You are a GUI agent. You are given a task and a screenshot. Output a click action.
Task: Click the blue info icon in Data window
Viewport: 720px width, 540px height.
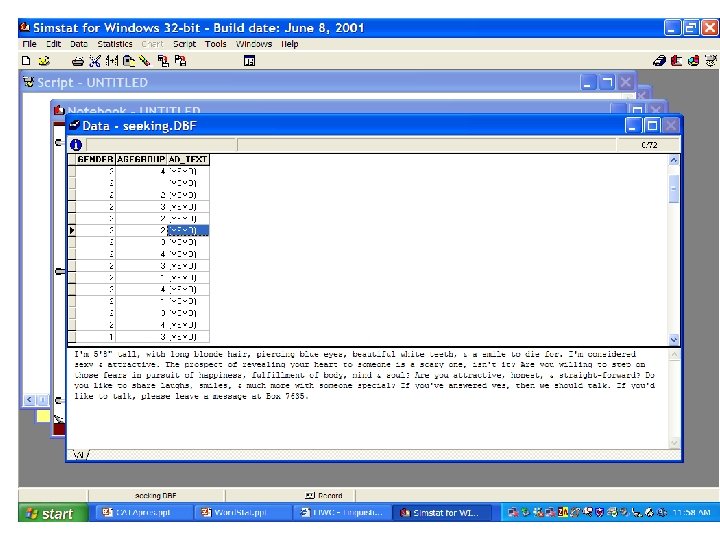pyautogui.click(x=76, y=145)
